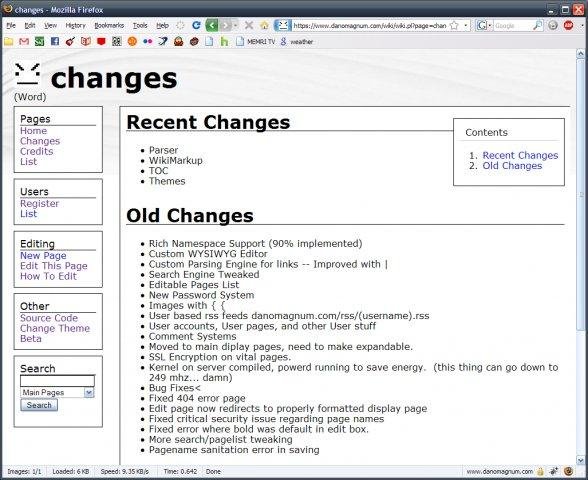Open the Credits page link
Viewport: 588px width, 480px height.
(36, 151)
